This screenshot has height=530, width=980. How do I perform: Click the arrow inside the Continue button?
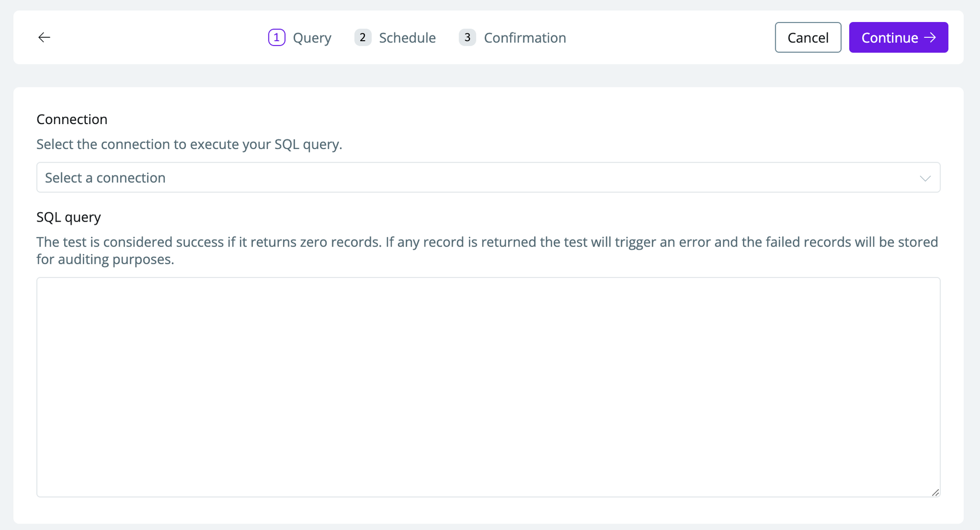tap(930, 37)
